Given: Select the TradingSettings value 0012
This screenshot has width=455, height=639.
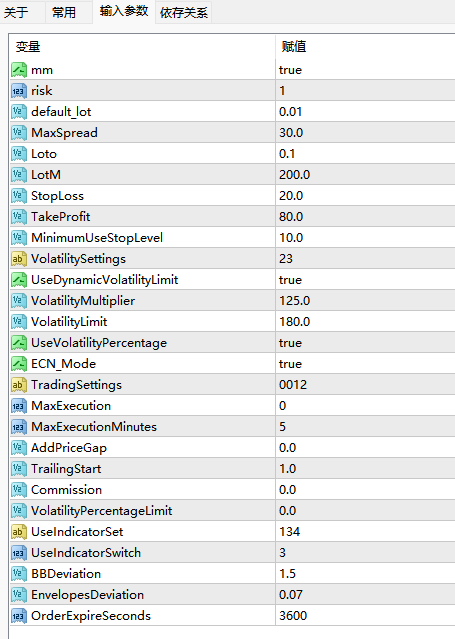Looking at the screenshot, I should click(293, 385).
